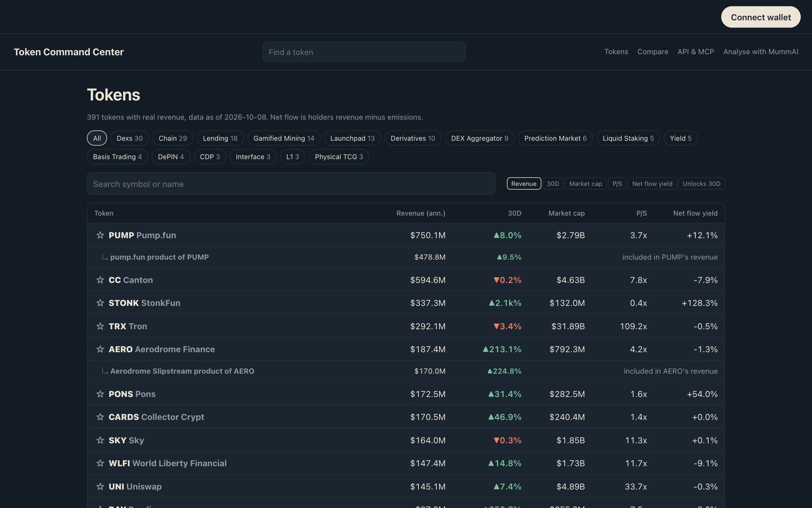Select the Yield filter chip
Viewport: 812px width, 508px height.
tap(681, 138)
